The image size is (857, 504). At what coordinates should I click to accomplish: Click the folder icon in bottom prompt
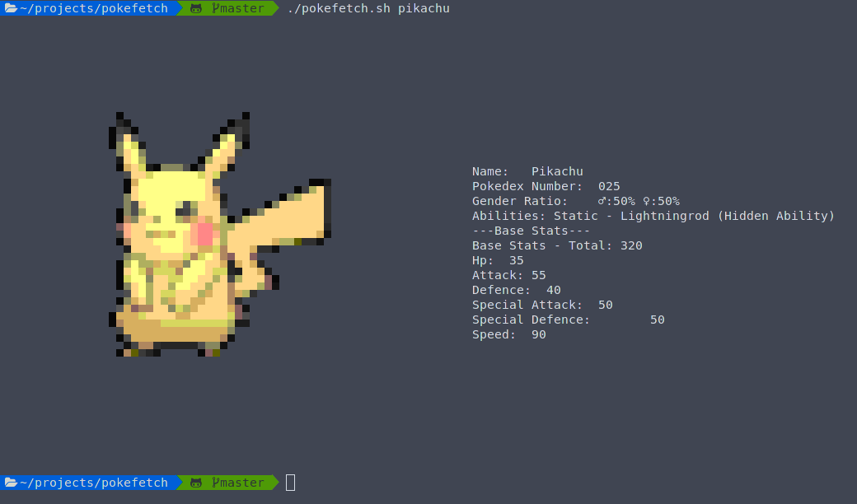click(11, 482)
